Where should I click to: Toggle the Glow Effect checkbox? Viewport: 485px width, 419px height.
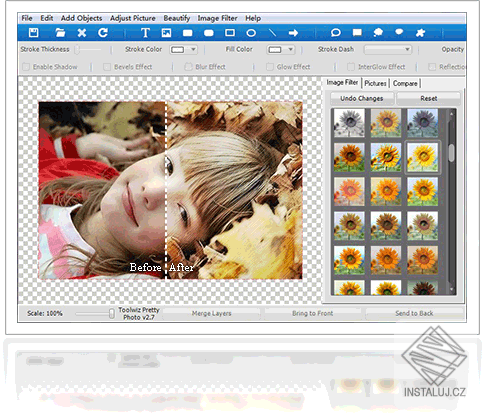point(270,67)
